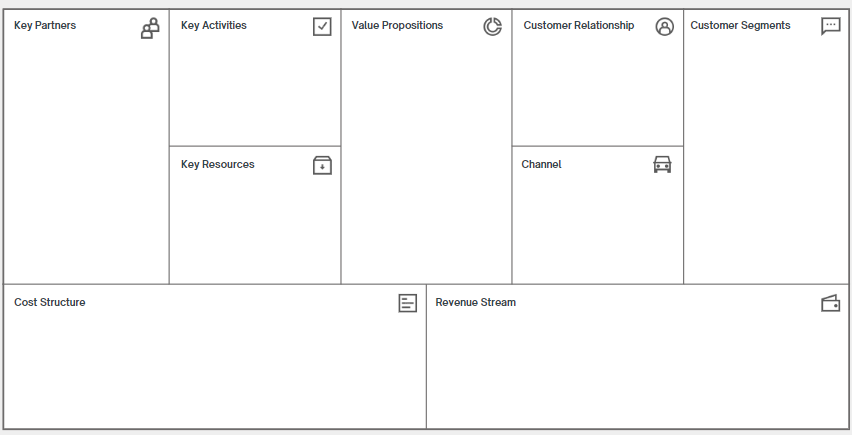Click the blank Revenue Stream content area

tap(637, 370)
